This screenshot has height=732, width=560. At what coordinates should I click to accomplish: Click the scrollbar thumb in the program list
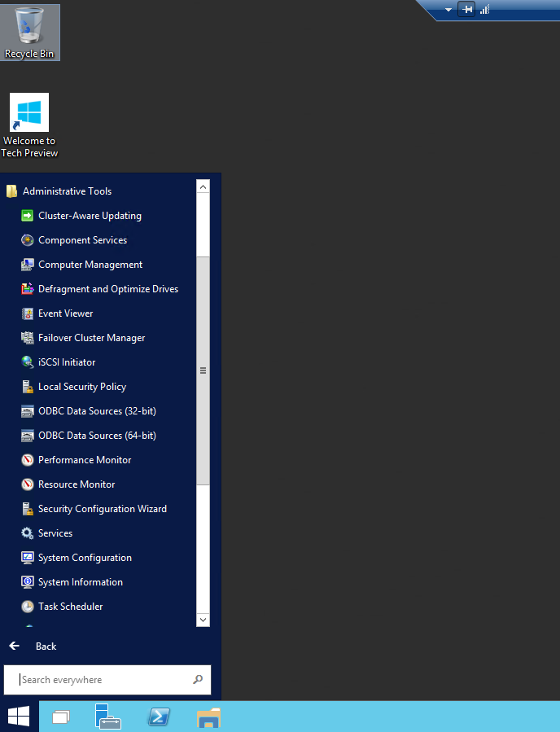[203, 370]
